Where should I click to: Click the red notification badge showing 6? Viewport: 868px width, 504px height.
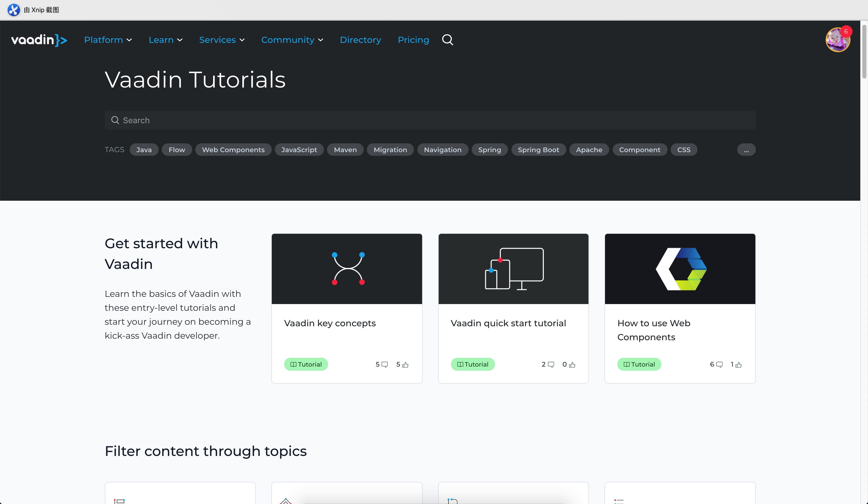click(x=846, y=31)
